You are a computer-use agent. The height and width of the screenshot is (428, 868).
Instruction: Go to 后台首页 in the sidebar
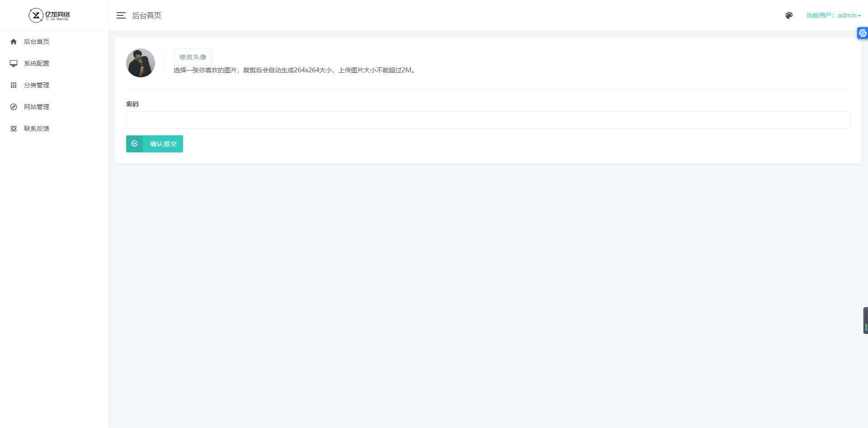tap(37, 42)
